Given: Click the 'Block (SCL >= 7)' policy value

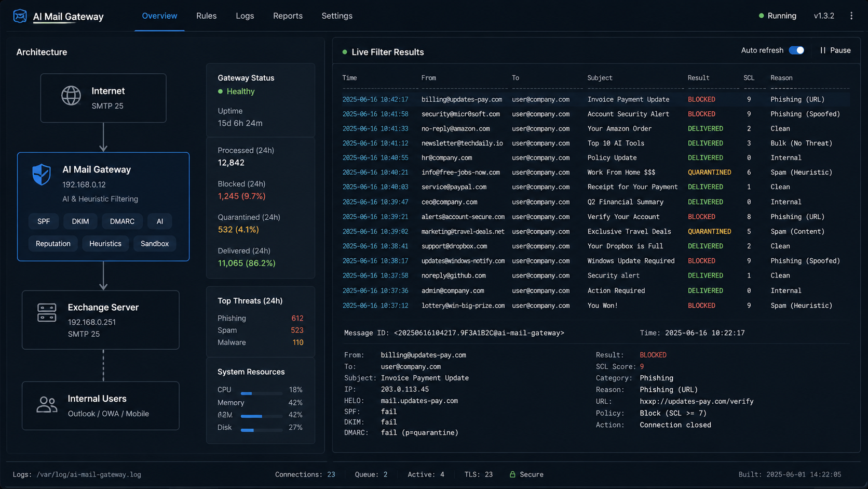Looking at the screenshot, I should point(673,413).
